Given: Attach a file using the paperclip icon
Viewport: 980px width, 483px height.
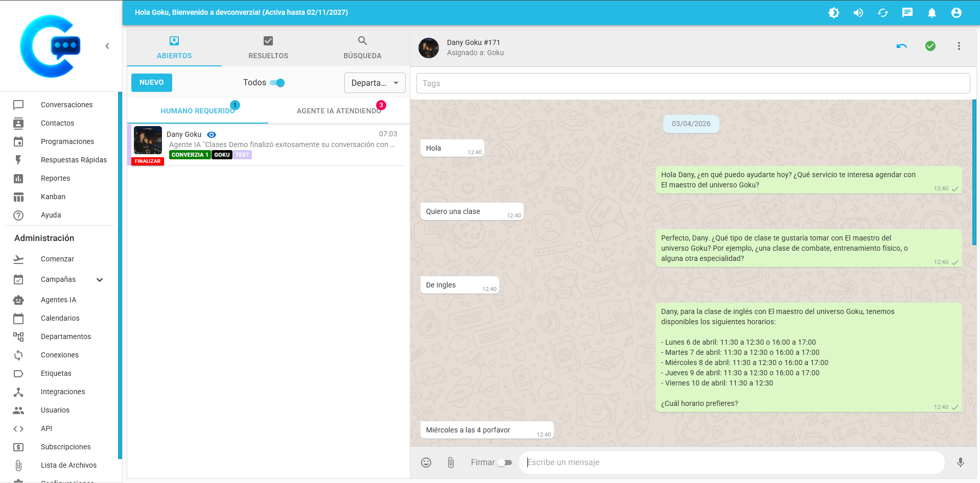Looking at the screenshot, I should (x=450, y=462).
